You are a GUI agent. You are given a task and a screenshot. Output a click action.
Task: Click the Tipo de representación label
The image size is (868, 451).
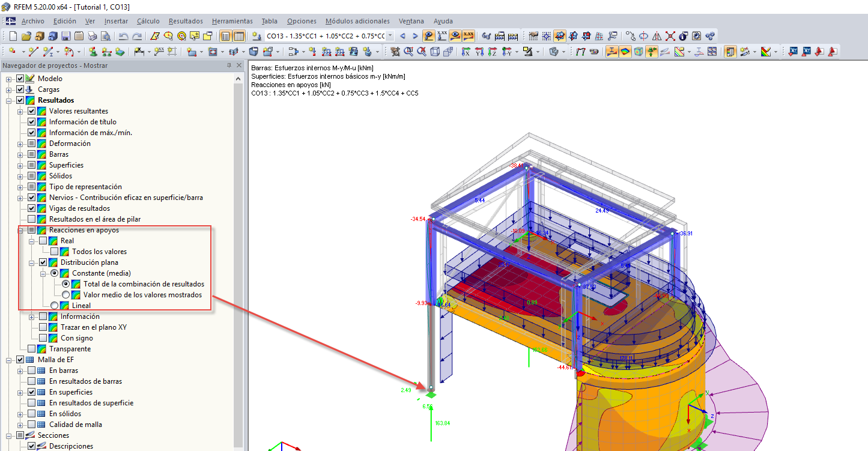point(85,187)
